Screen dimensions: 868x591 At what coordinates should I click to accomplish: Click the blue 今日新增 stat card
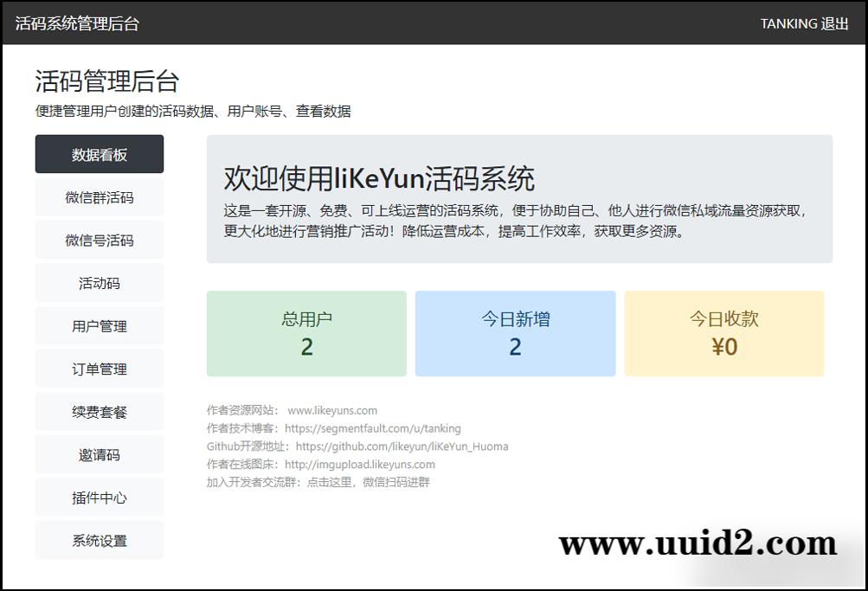pos(515,334)
